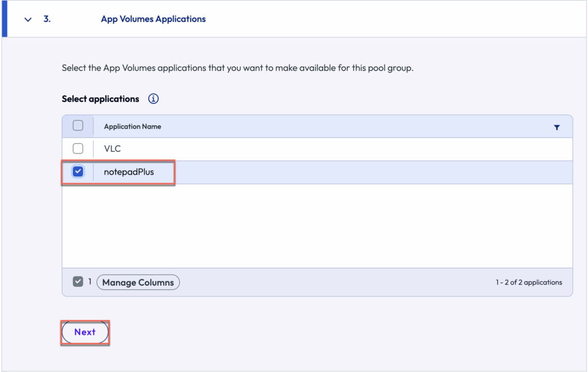Select the VLC application name

(113, 149)
